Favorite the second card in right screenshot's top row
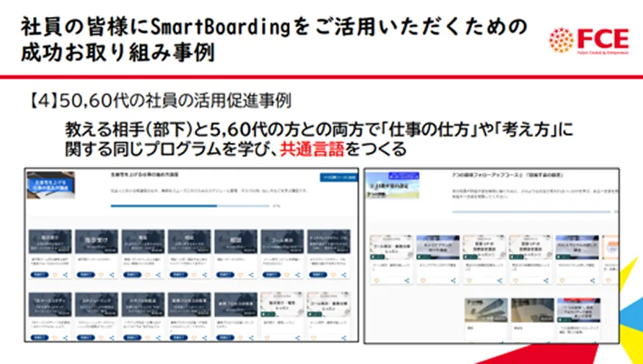This screenshot has width=643, height=364. (423, 281)
